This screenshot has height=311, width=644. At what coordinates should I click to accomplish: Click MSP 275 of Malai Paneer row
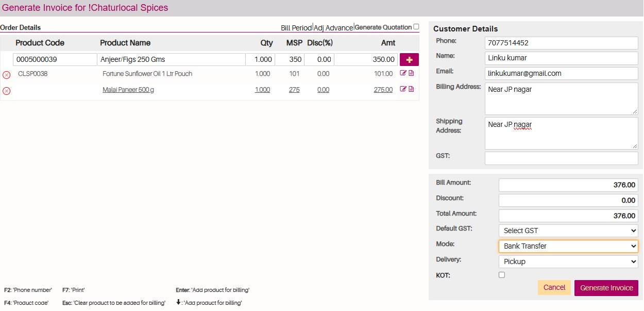tap(294, 90)
